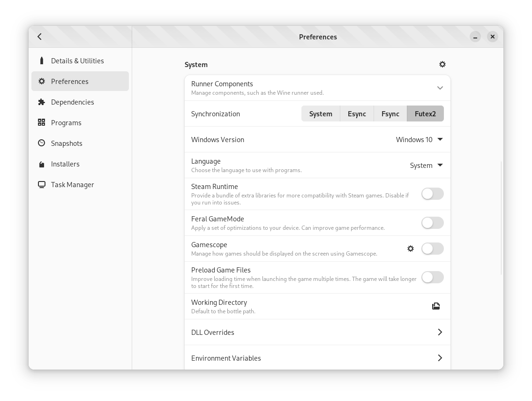Browse for Working Directory folder icon
Viewport: 532px width, 401px height.
(436, 306)
